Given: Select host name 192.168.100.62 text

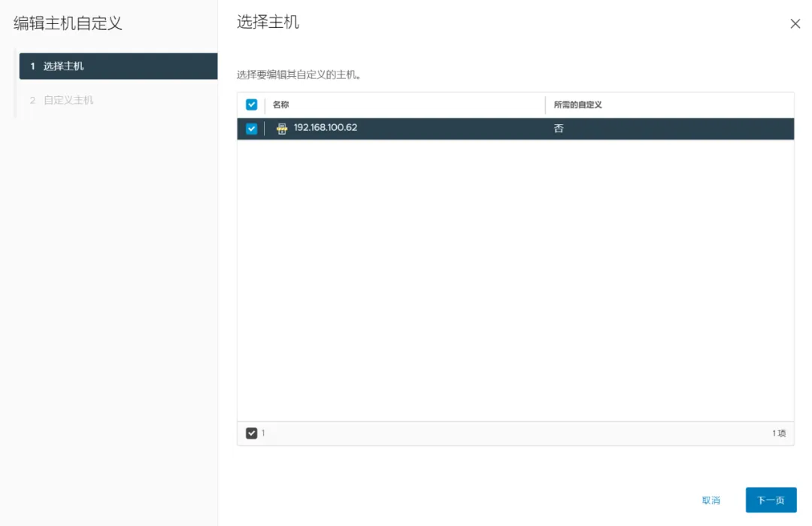Looking at the screenshot, I should (x=325, y=128).
